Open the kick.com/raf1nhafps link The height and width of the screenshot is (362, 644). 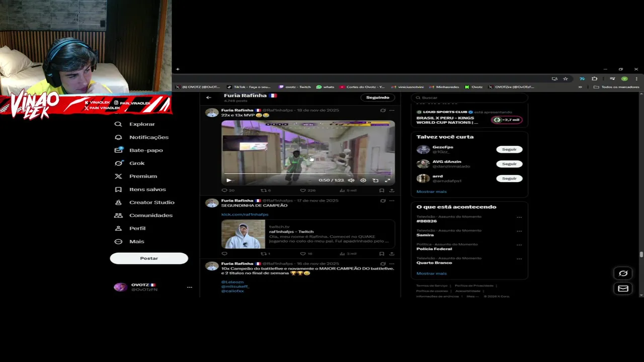245,215
